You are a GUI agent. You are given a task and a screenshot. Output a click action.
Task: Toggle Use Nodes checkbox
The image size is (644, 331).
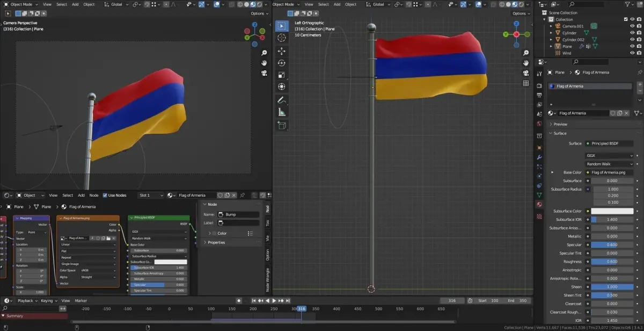click(105, 195)
